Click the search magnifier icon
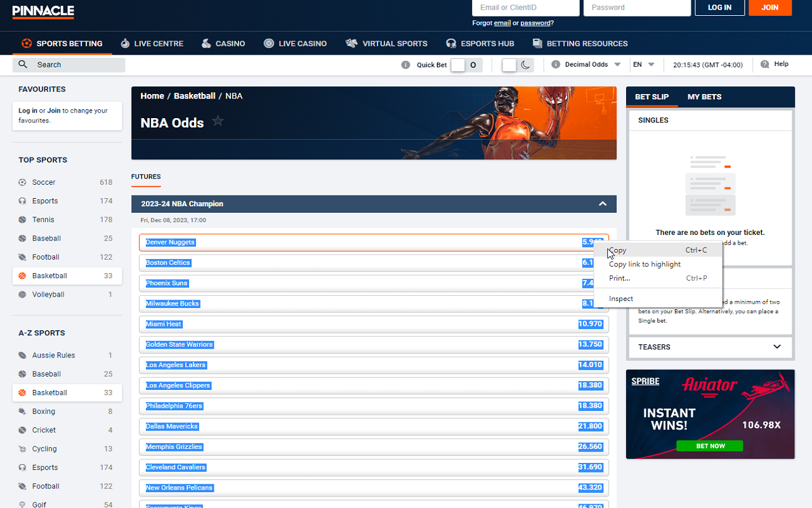812x508 pixels. 23,64
